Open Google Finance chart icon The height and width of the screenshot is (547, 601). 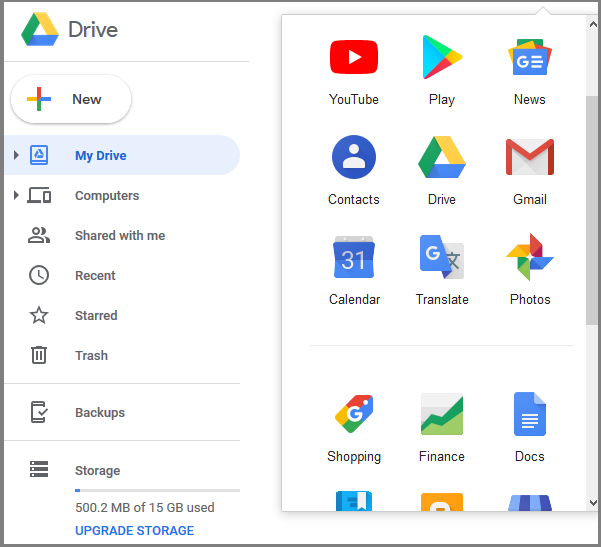tap(442, 414)
